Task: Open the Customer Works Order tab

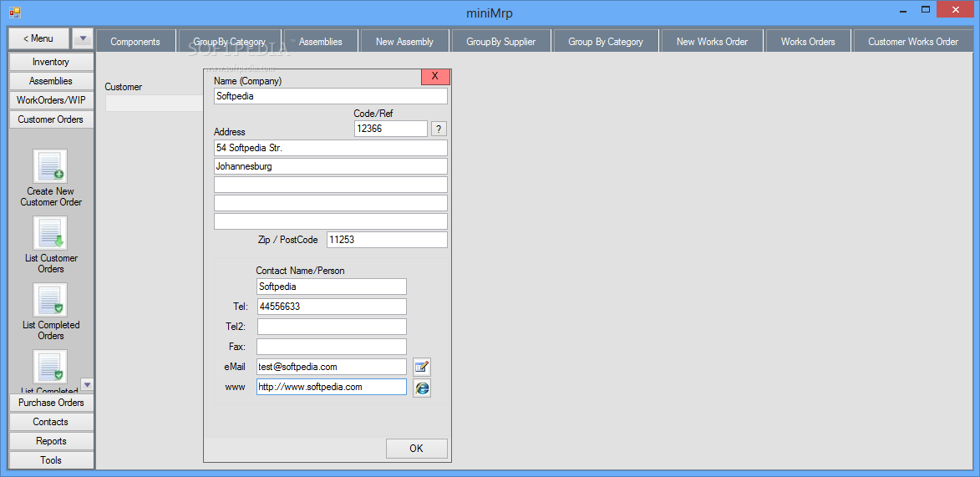Action: pos(913,42)
